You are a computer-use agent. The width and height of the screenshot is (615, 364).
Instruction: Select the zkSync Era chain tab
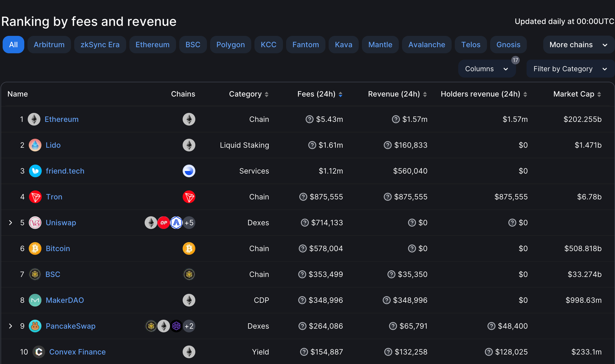[100, 45]
